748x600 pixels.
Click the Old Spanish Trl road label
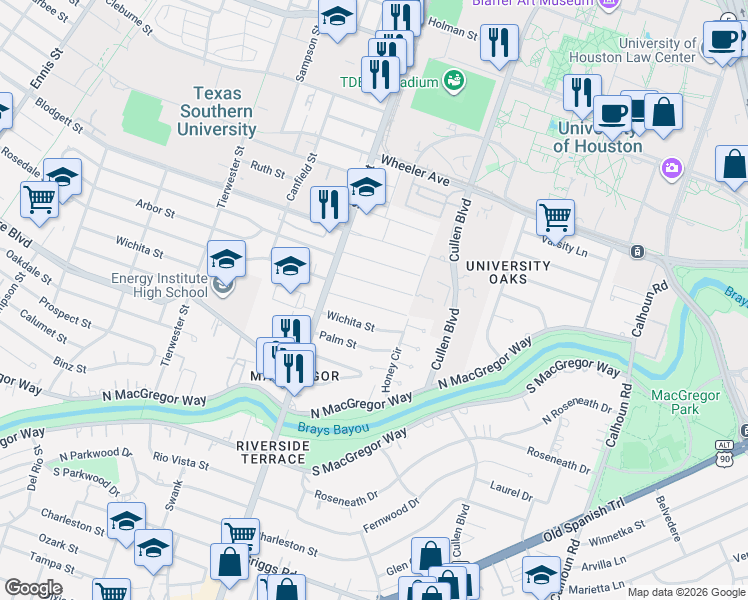coord(584,518)
